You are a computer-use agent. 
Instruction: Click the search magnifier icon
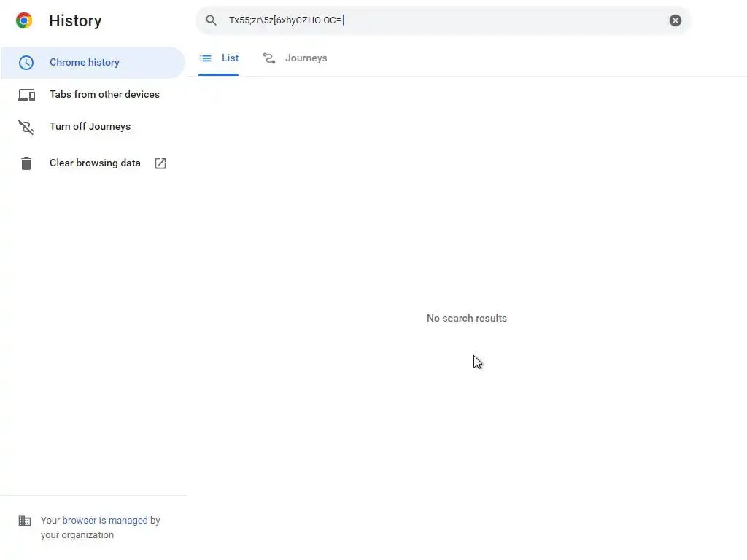point(211,20)
